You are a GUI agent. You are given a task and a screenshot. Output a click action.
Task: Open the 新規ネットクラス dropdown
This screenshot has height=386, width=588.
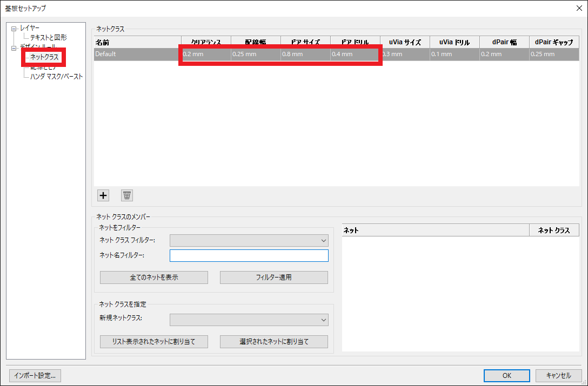[x=249, y=320]
